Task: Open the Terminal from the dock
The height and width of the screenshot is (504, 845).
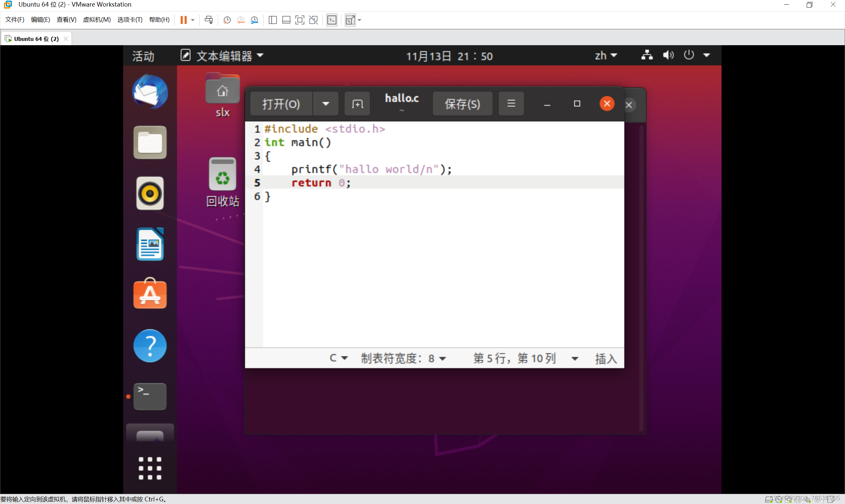Action: pos(150,396)
